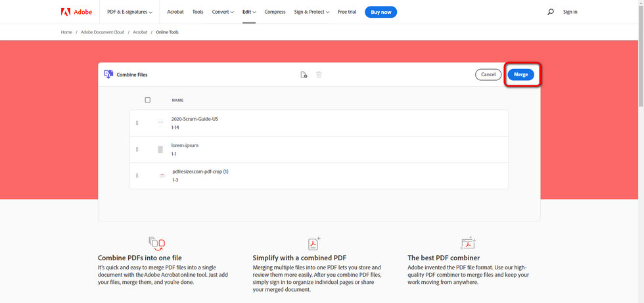644x303 pixels.
Task: Go to the Compress tab
Action: 275,12
